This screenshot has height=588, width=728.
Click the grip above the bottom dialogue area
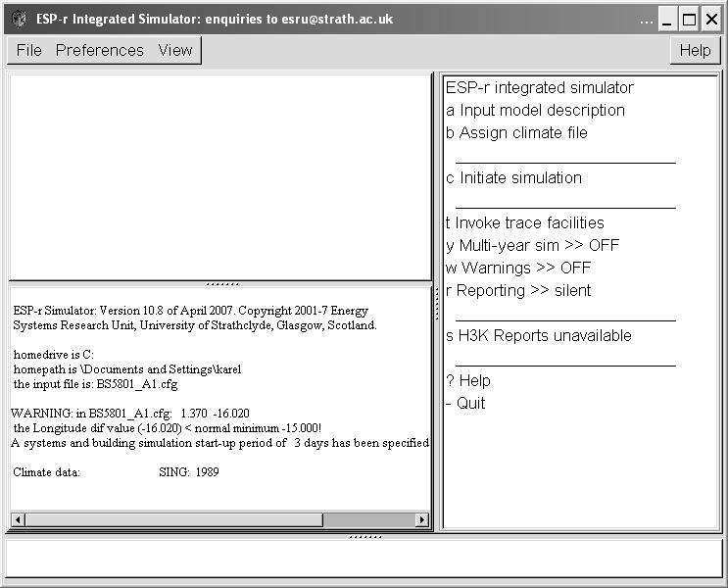pyautogui.click(x=364, y=537)
